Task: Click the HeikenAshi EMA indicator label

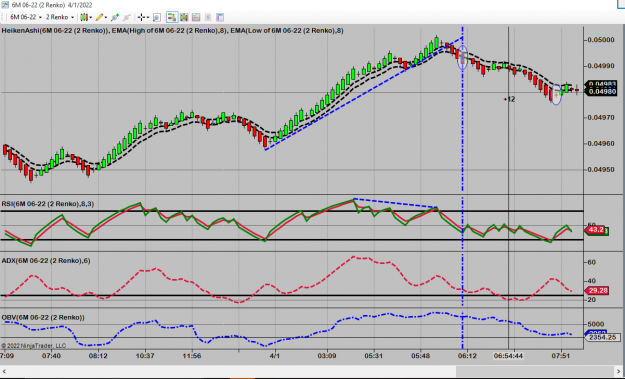Action: click(x=172, y=31)
